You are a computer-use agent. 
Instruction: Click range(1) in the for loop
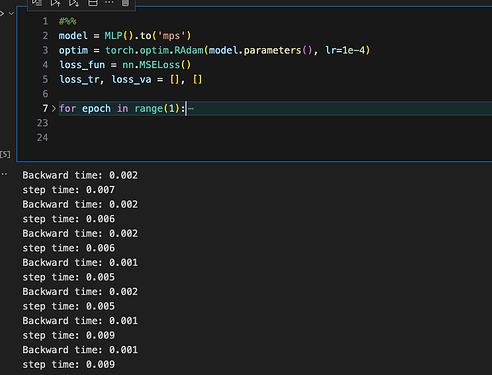coord(157,109)
